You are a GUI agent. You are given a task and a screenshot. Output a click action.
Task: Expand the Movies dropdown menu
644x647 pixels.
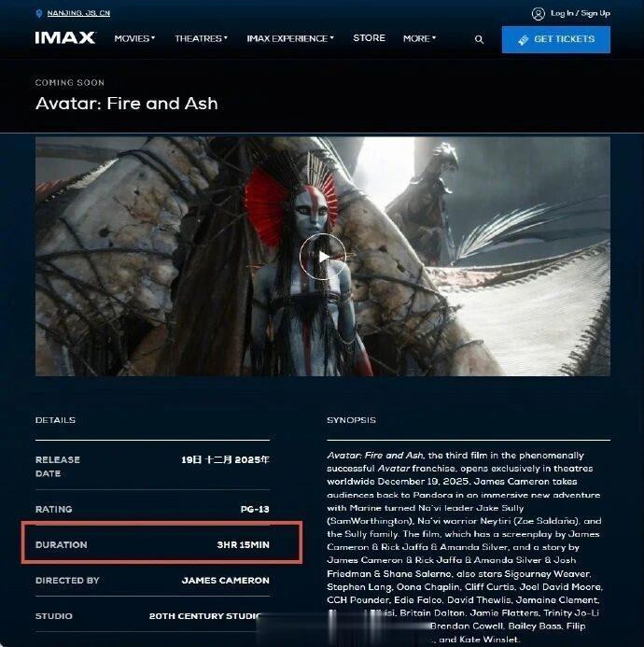pos(134,38)
